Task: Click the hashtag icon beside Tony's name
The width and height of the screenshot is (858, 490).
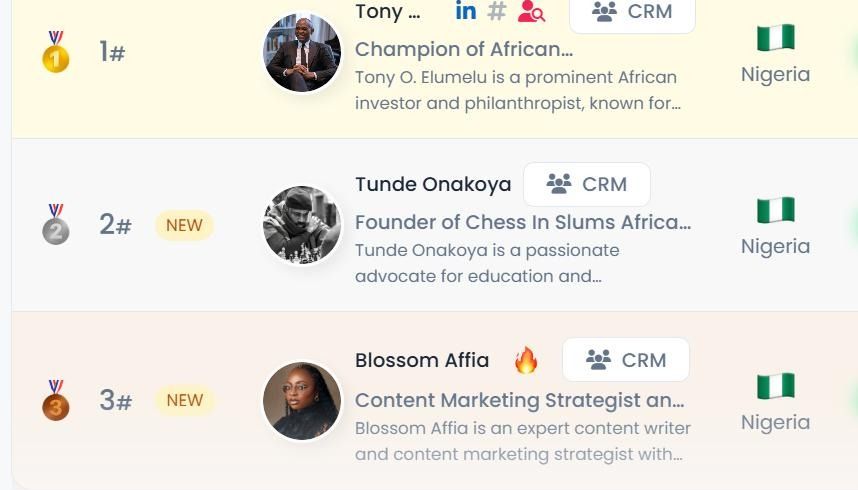Action: pyautogui.click(x=497, y=12)
